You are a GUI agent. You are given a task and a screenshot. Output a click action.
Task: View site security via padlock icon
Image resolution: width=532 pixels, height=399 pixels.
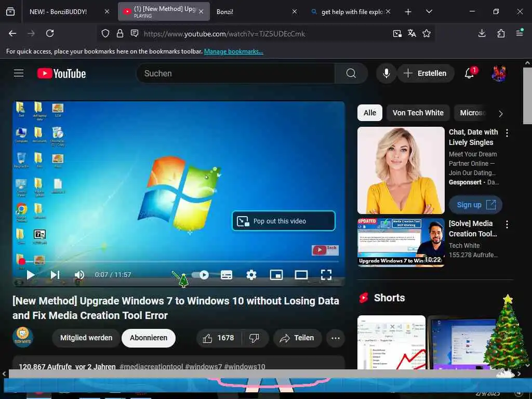120,33
